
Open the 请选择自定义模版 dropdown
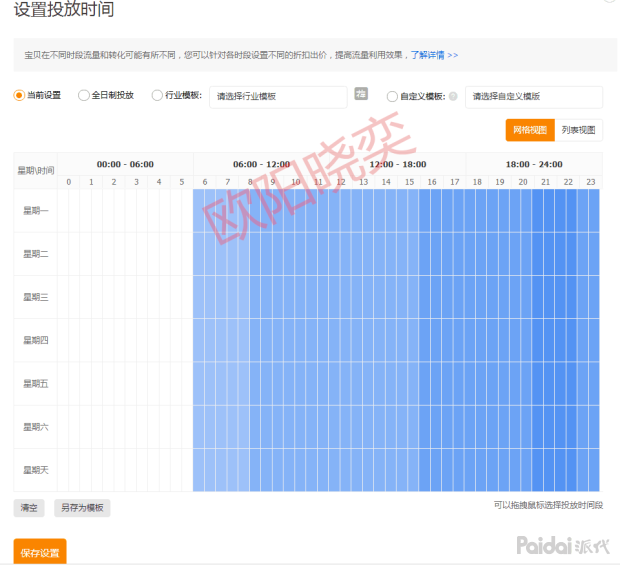(533, 96)
